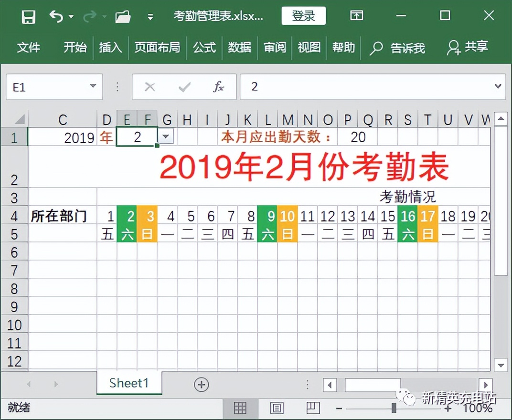The image size is (512, 420).
Task: Select Page Layout view icon in status bar
Action: (276, 408)
